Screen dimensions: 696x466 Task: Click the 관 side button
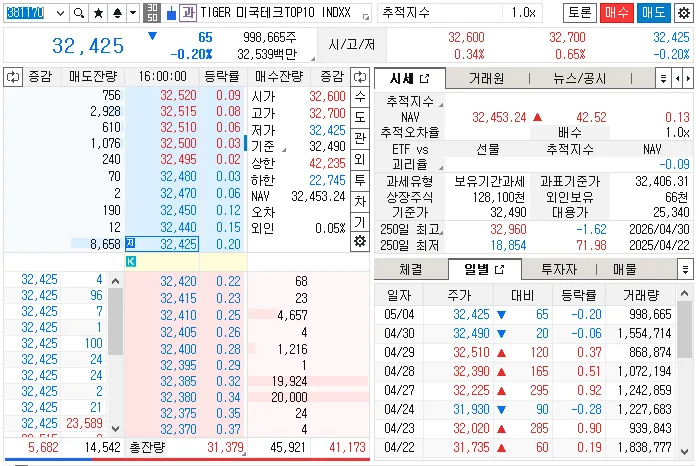pos(360,138)
